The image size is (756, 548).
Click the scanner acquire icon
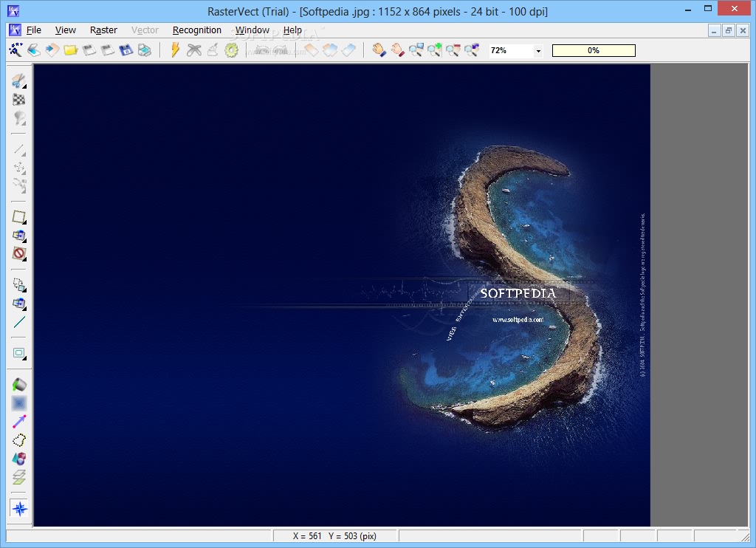pos(34,50)
